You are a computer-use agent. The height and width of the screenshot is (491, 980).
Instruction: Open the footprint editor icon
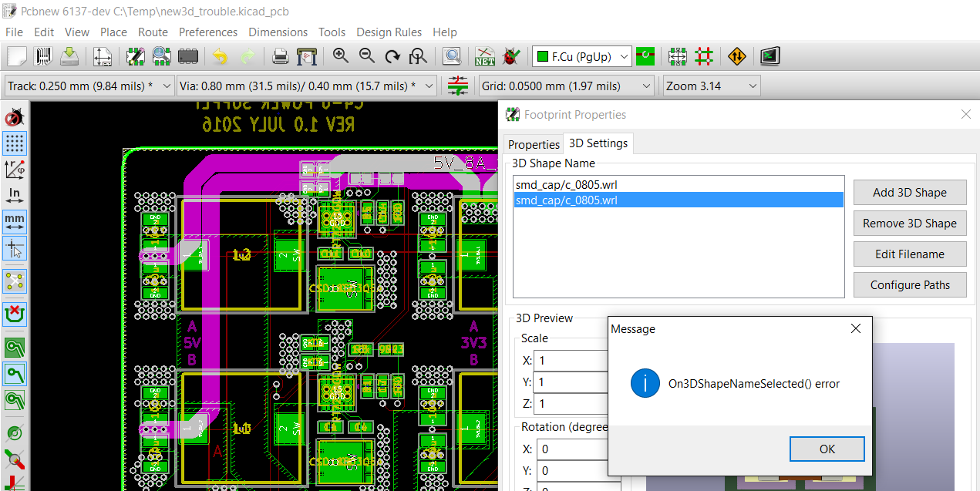pyautogui.click(x=136, y=56)
